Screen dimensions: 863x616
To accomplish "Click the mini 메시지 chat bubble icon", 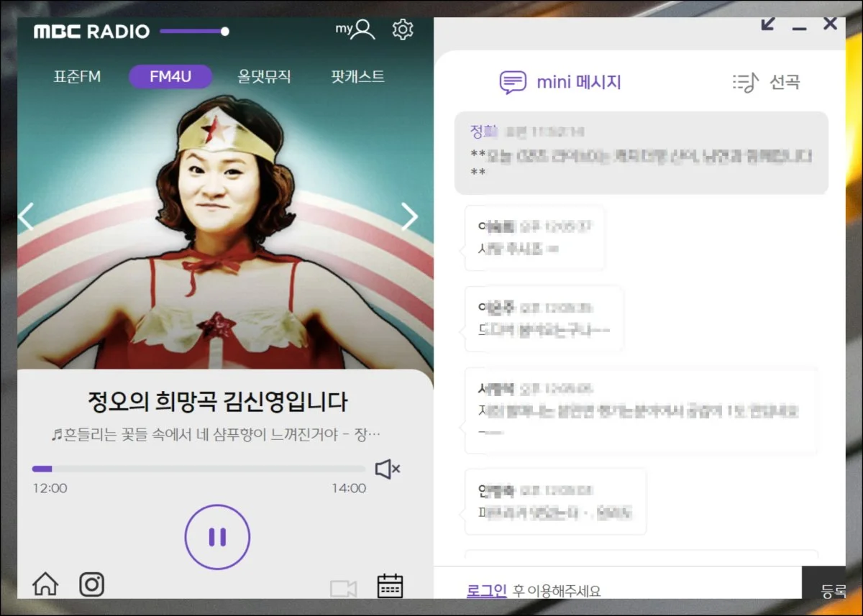I will click(513, 82).
